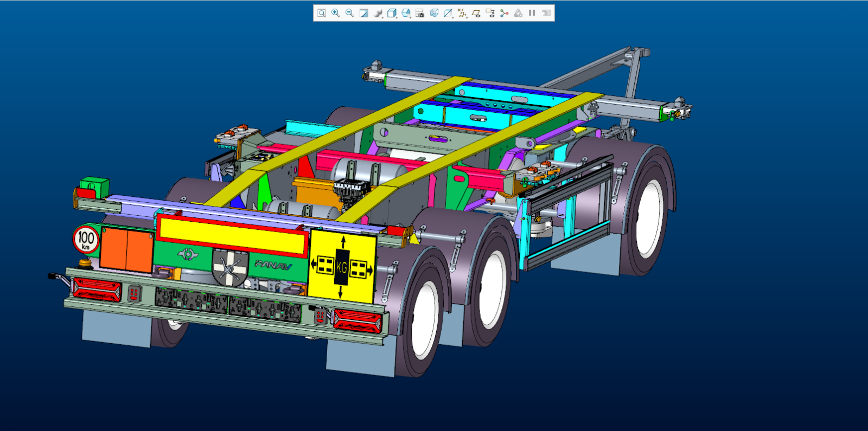Toggle annotation display eye icon
This screenshot has height=431, width=868.
pyautogui.click(x=490, y=13)
